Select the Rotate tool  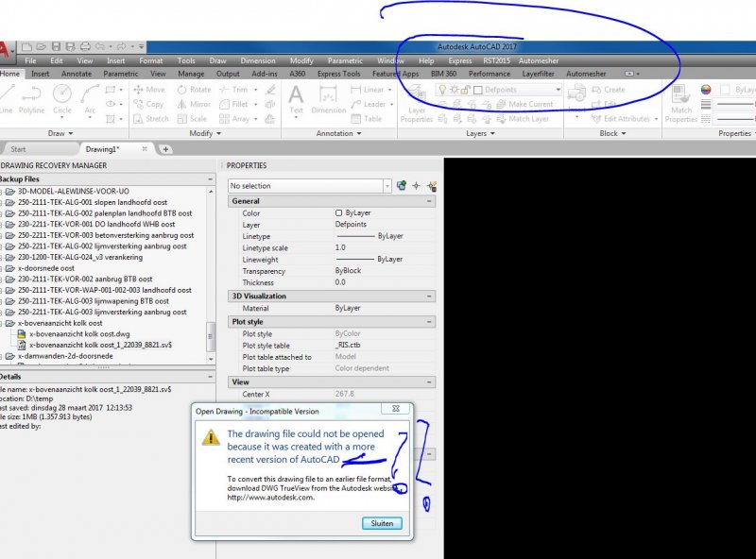(195, 90)
